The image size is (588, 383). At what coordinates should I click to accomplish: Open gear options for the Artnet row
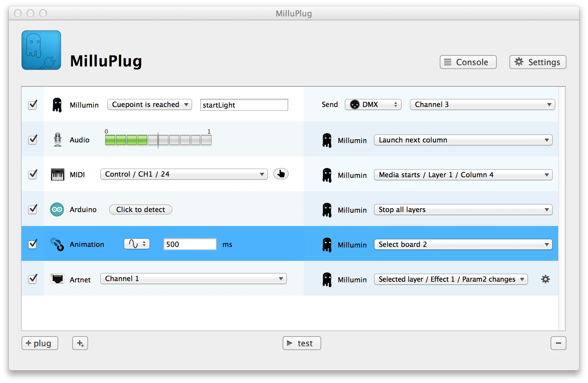pyautogui.click(x=546, y=279)
